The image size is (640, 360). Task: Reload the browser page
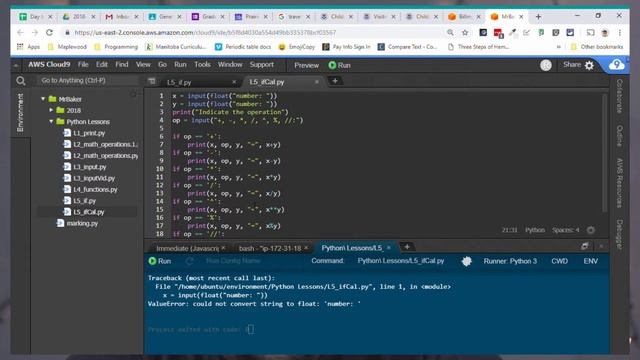(x=49, y=32)
